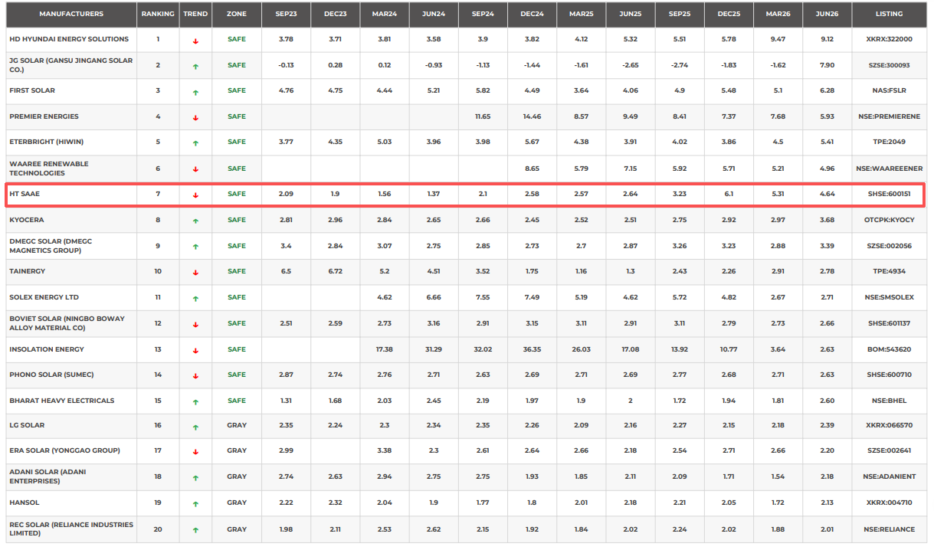Click the JUN26 column header

click(827, 14)
